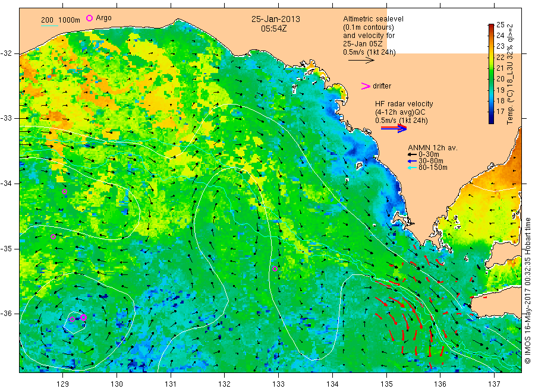The image size is (535, 392).
Task: Click the 'drifter' legend text
Action: pyautogui.click(x=382, y=86)
